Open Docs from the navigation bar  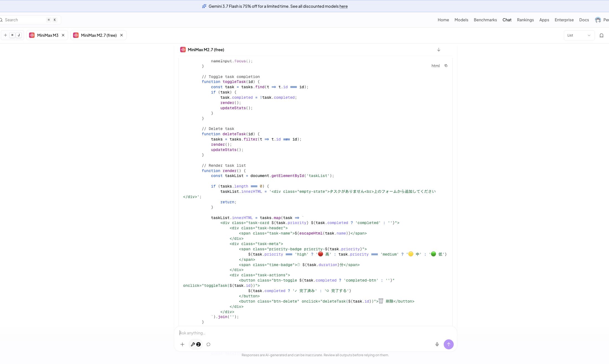tap(584, 20)
